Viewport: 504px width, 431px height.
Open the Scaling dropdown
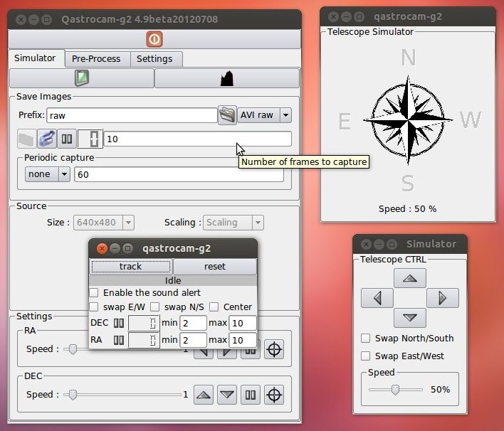[233, 223]
